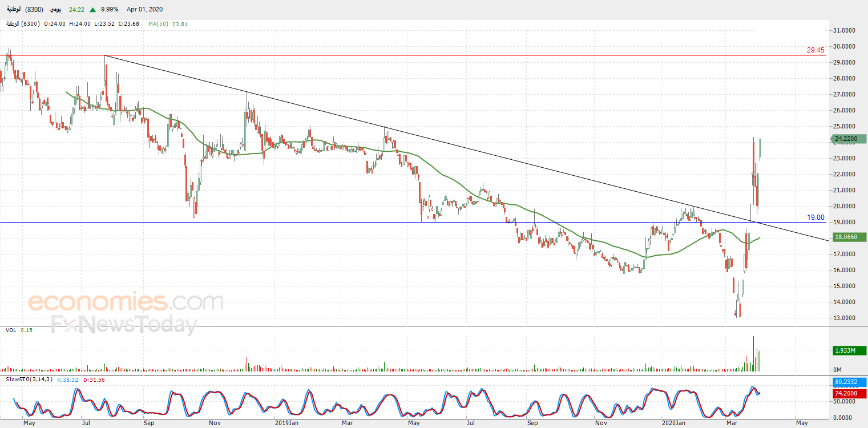The height and width of the screenshot is (428, 868).
Task: Click the 24.2200 current price tag
Action: [847, 139]
